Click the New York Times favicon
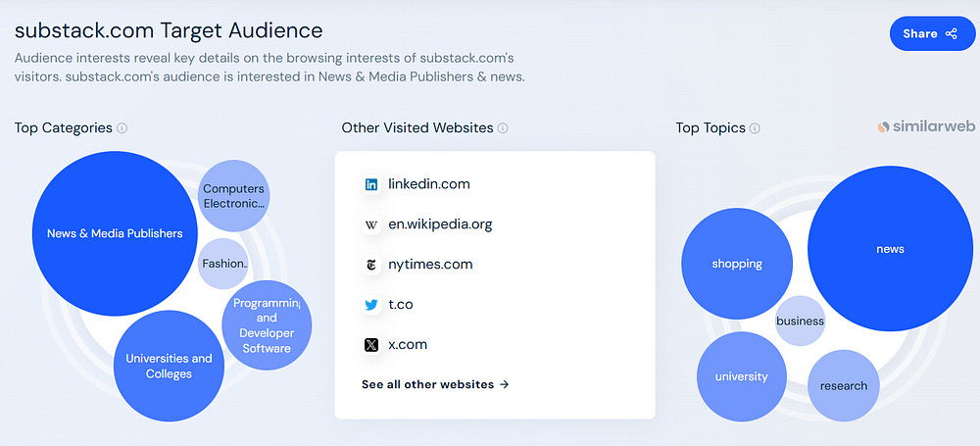Viewport: 980px width, 446px height. point(371,265)
